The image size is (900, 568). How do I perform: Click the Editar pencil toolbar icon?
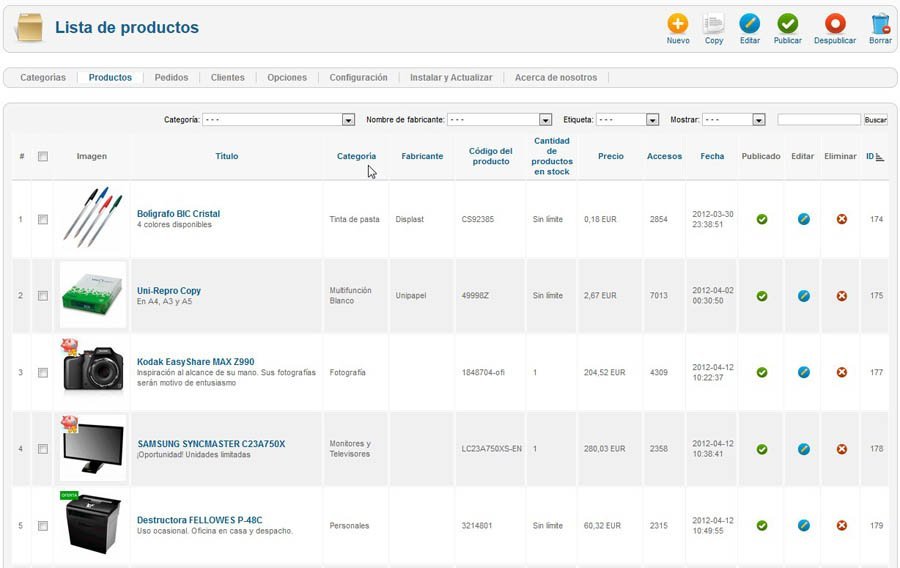(x=750, y=24)
